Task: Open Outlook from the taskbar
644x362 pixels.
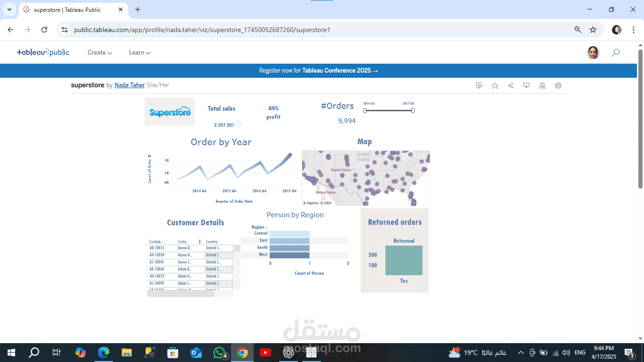Action: [x=196, y=353]
